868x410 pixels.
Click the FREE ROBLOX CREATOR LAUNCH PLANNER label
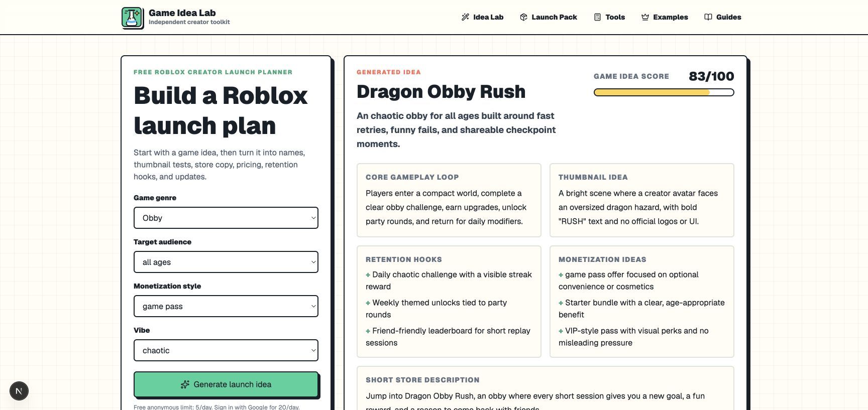(x=213, y=72)
